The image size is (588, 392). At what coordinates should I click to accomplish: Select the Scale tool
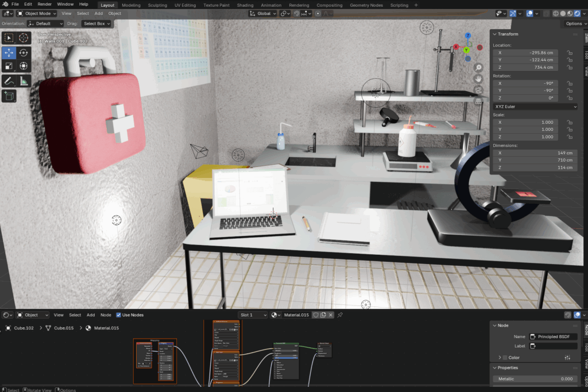9,67
